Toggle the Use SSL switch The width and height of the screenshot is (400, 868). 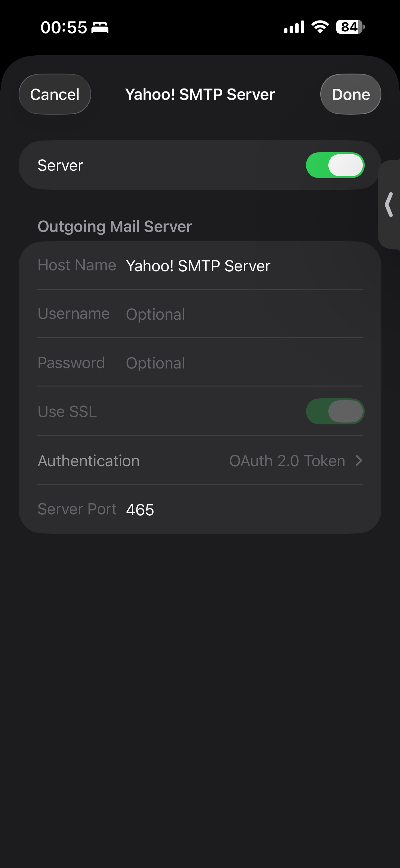(335, 411)
